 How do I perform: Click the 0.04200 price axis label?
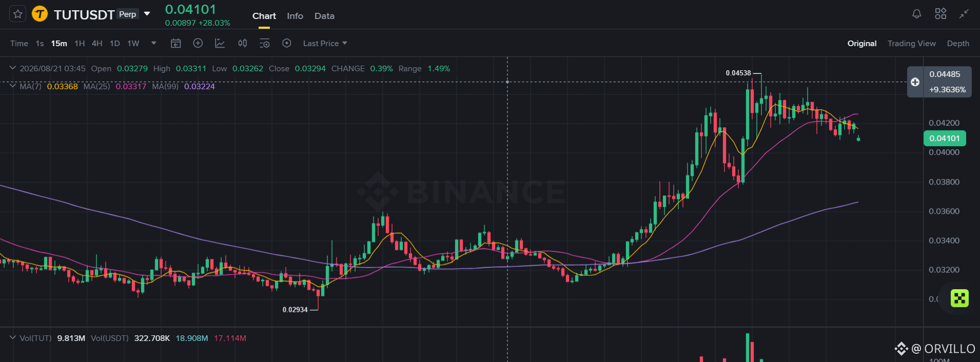(x=944, y=123)
